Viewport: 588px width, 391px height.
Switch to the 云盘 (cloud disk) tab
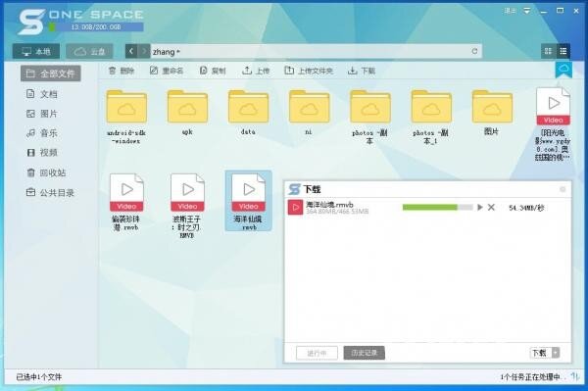point(89,51)
